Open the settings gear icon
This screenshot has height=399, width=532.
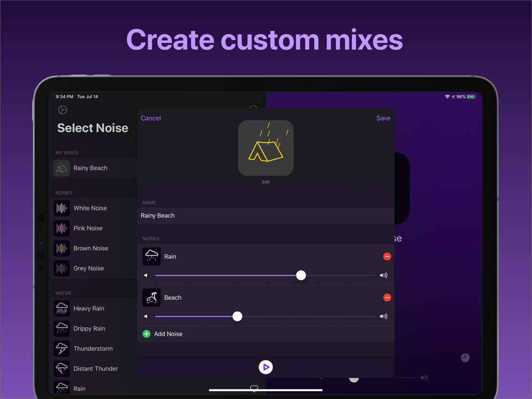[x=63, y=110]
